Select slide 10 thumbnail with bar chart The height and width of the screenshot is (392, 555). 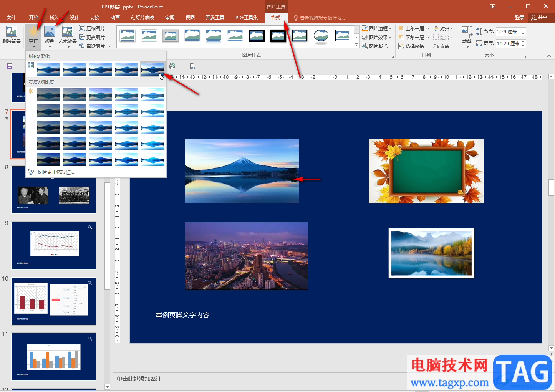(53, 301)
